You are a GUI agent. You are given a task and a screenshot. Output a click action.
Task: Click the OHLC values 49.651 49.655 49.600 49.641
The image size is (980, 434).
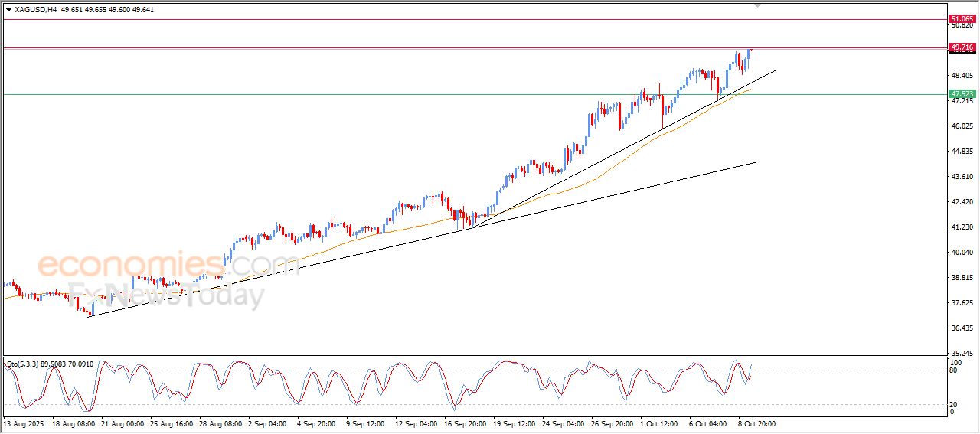[x=112, y=10]
